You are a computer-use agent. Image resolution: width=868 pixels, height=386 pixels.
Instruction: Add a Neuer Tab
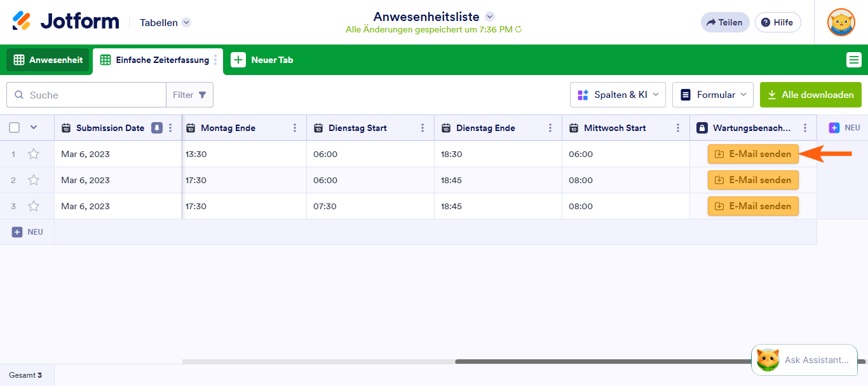pyautogui.click(x=262, y=60)
